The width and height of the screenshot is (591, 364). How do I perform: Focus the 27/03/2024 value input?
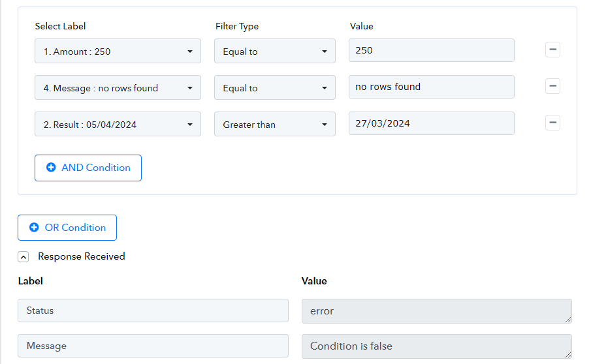pos(431,123)
